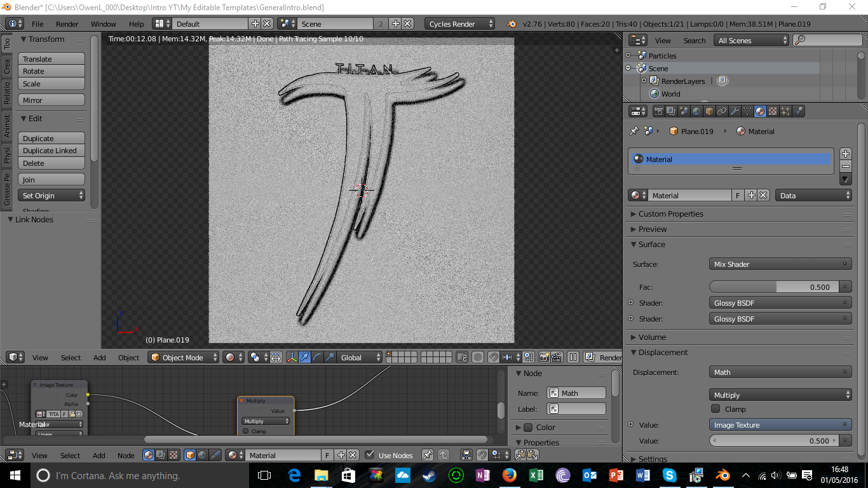Add a new material slot plus button
Viewport: 868px width, 488px height.
click(x=845, y=154)
